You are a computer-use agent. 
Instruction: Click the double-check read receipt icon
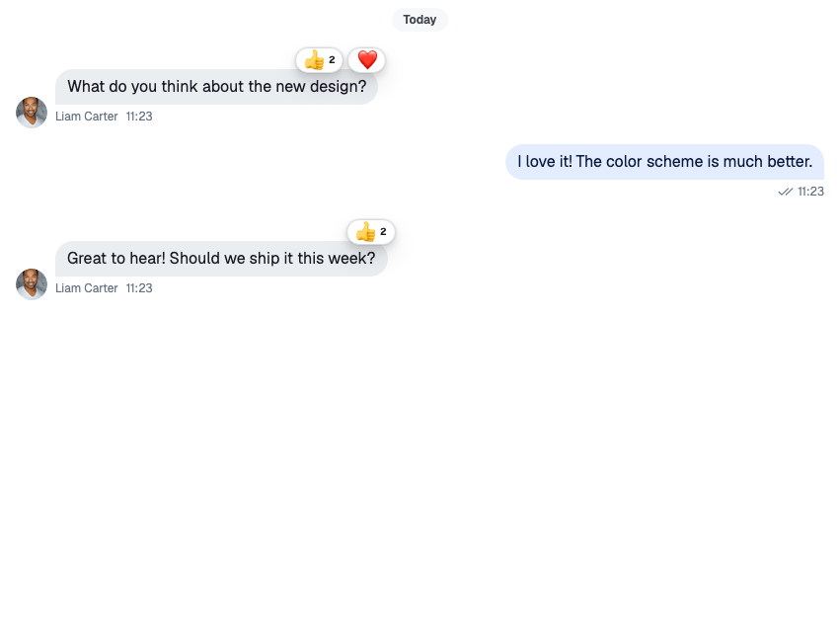click(x=785, y=192)
